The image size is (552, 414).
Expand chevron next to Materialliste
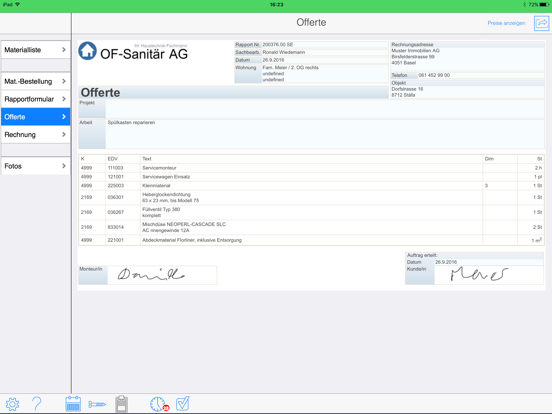(x=64, y=50)
